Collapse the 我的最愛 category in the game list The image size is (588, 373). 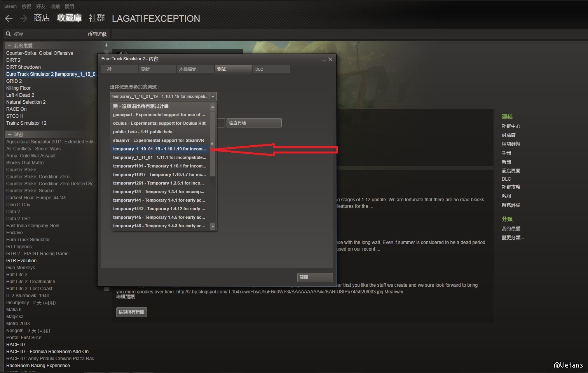point(10,45)
